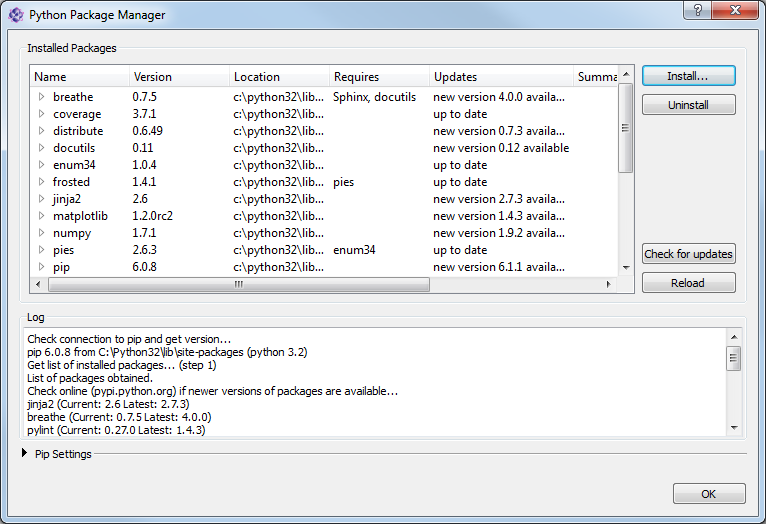Click log line about pylint versions
Viewport: 766px width, 524px height.
[116, 430]
